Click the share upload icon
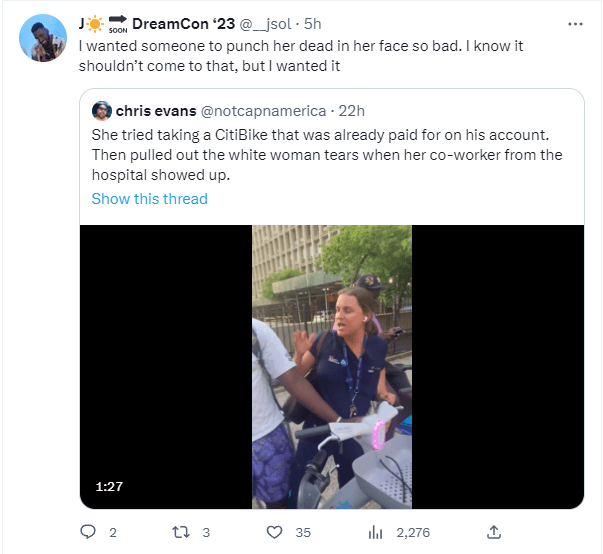The image size is (603, 554). coord(494,532)
